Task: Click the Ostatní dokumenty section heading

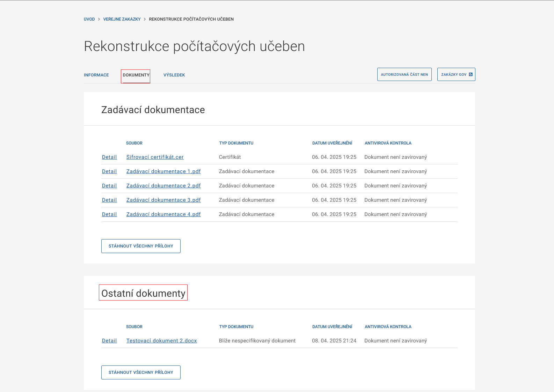Action: click(143, 293)
